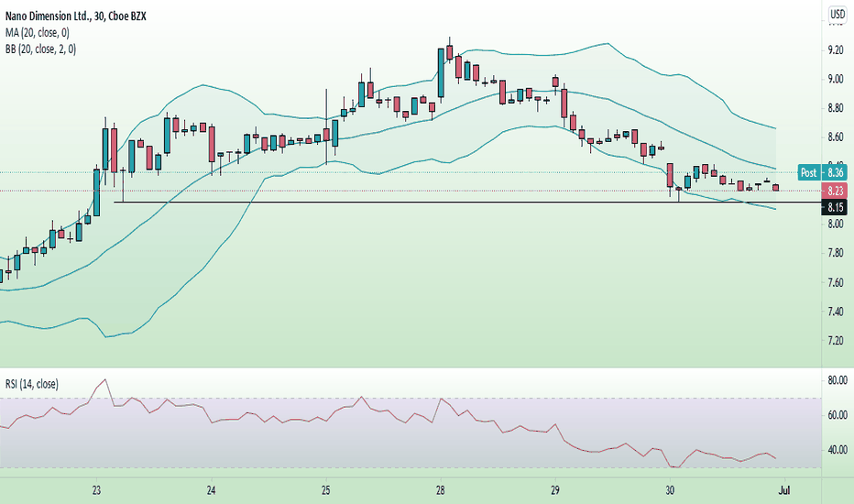This screenshot has height=504, width=854.
Task: Click date 29 on the time axis
Action: [555, 490]
